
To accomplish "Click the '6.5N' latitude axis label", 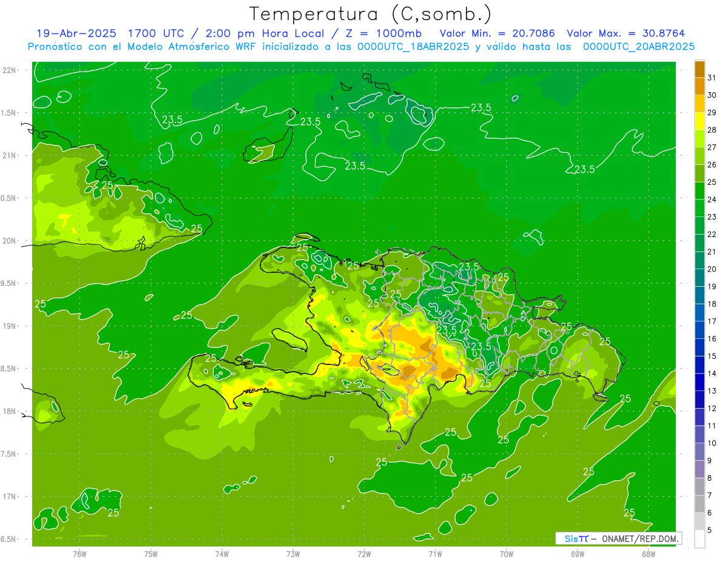I will pos(8,540).
